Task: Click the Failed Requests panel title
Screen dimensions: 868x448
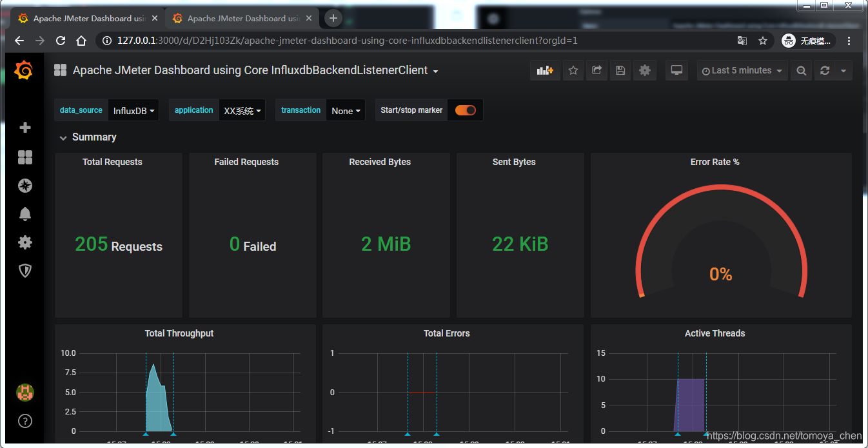Action: pyautogui.click(x=246, y=162)
